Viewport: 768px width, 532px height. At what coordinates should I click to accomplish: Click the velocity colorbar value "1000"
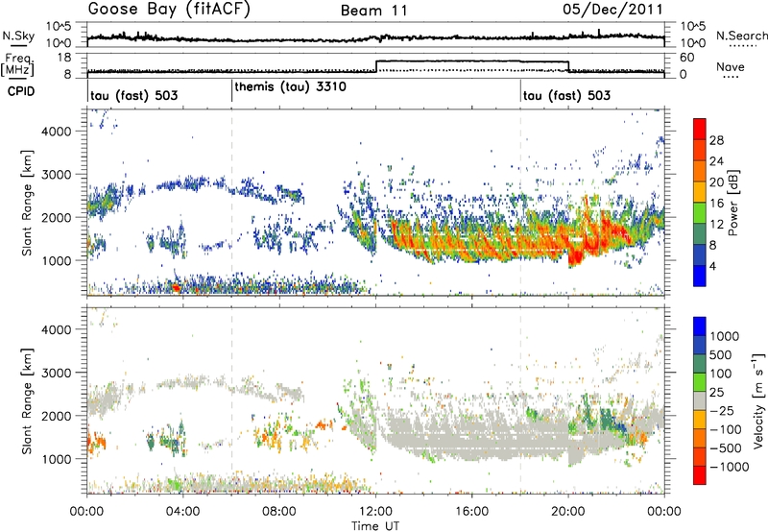725,336
